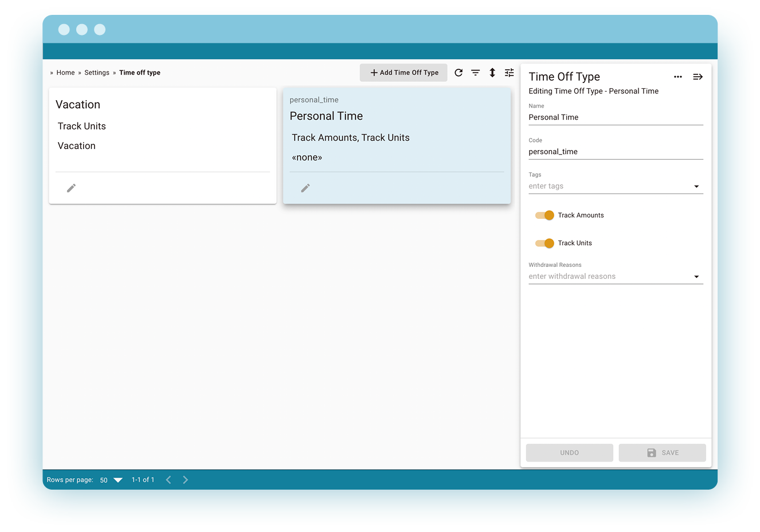Viewport: 760px width, 532px height.
Task: Open the Tags dropdown
Action: click(x=696, y=186)
